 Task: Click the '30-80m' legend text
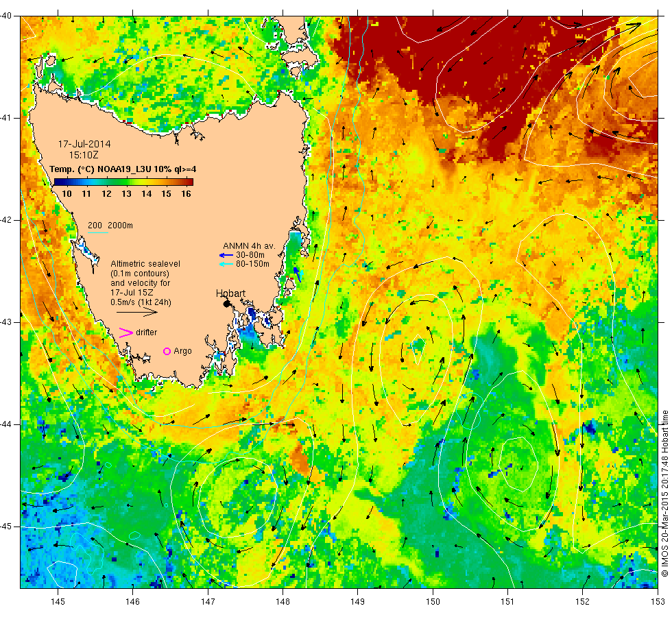250,255
